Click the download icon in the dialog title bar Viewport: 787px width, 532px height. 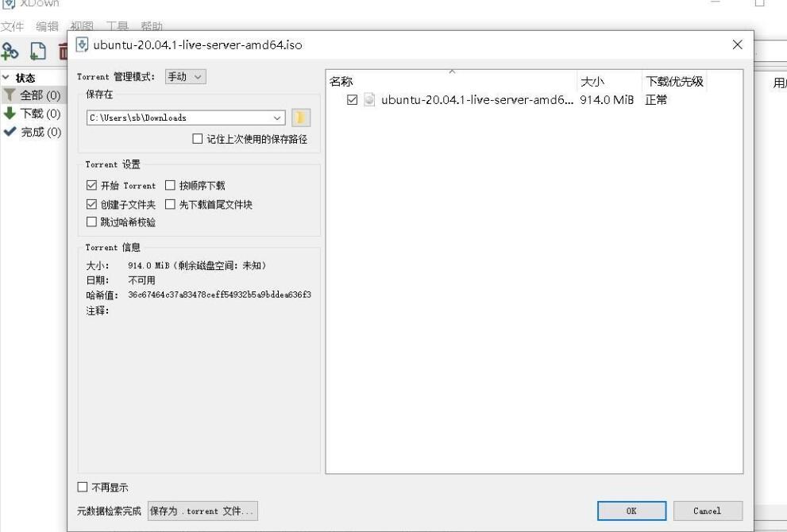point(82,44)
